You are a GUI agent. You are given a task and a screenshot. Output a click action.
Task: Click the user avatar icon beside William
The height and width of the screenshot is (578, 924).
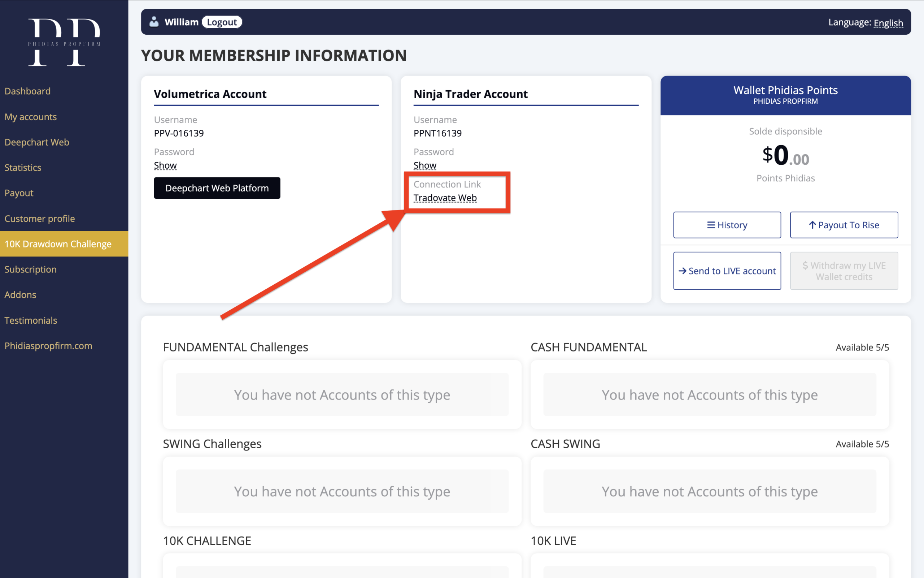tap(154, 22)
